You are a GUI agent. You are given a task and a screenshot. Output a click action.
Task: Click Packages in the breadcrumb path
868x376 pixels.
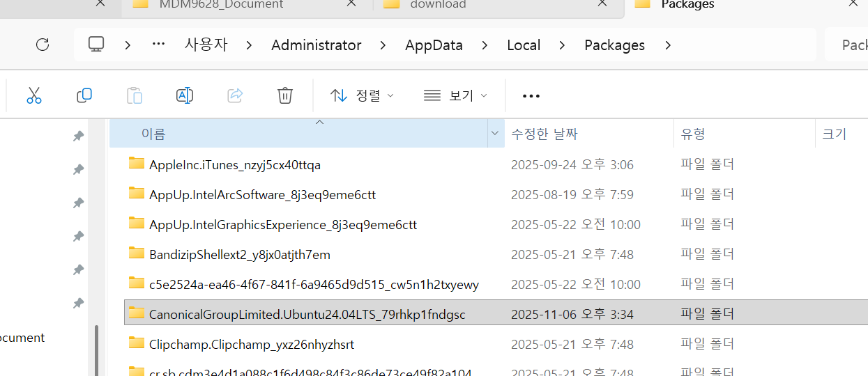point(614,45)
